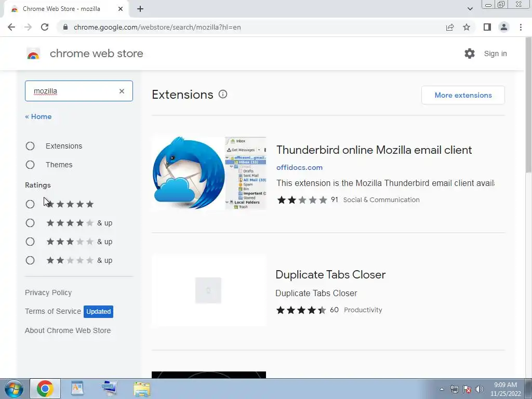Open the Chrome profile avatar menu
The height and width of the screenshot is (399, 532).
504,27
